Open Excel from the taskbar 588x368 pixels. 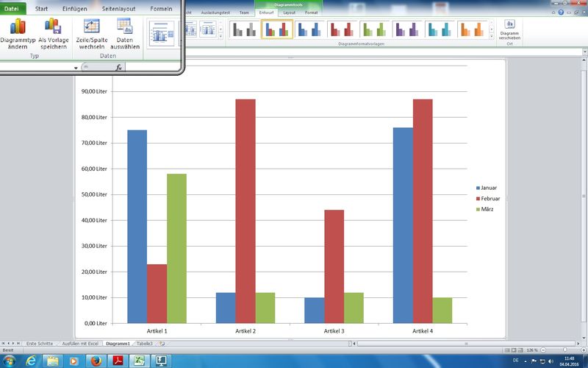(x=139, y=361)
